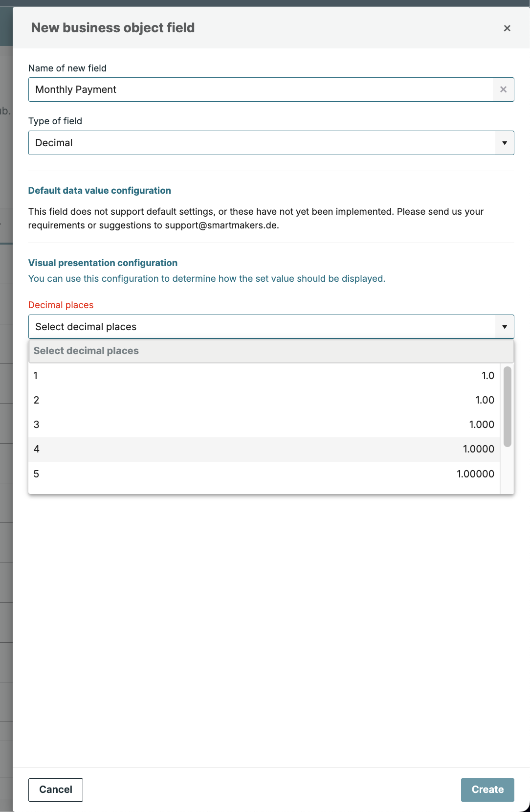Choose the highlighted 4 decimal places option
The height and width of the screenshot is (812, 530).
click(x=264, y=449)
